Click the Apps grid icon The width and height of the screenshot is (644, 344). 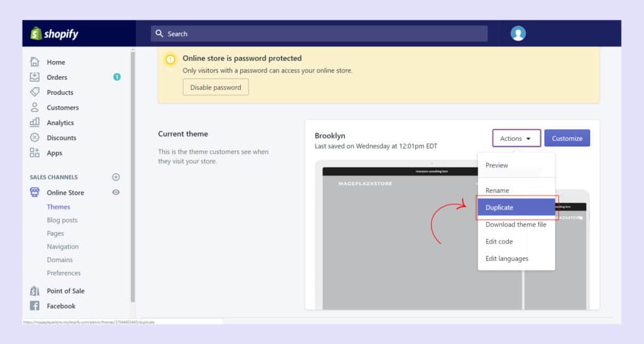pos(35,153)
